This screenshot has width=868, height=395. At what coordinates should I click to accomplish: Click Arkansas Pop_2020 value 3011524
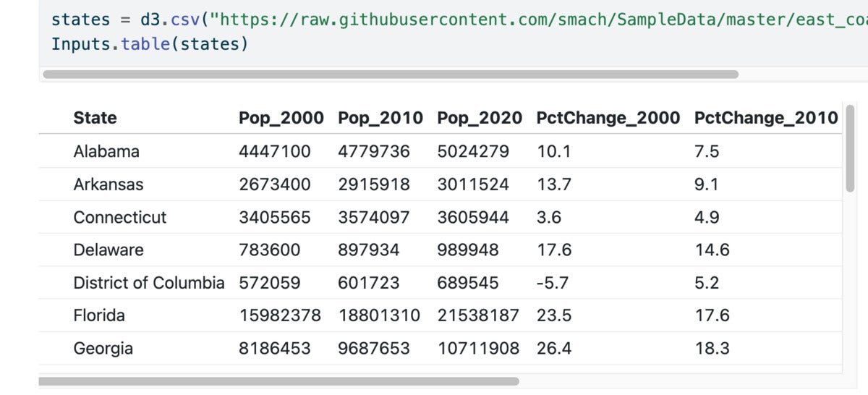[473, 184]
